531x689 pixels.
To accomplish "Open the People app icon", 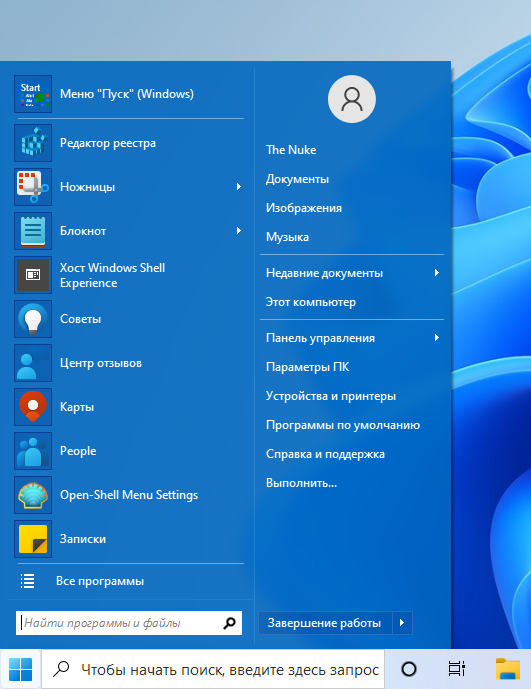I will coord(33,450).
